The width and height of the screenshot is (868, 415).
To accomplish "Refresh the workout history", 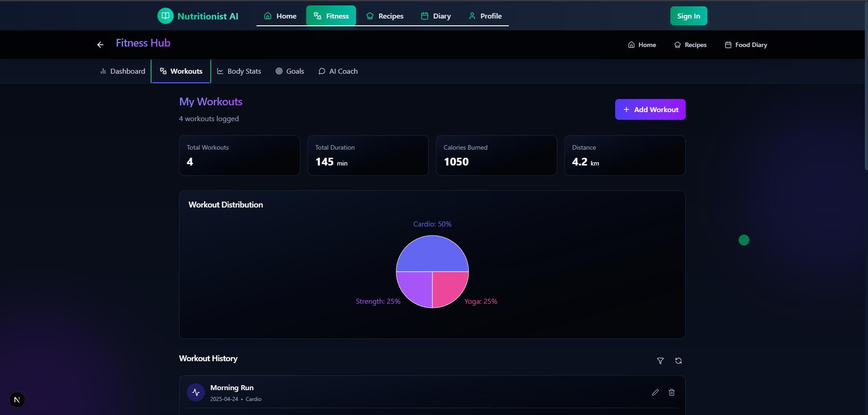I will pyautogui.click(x=678, y=361).
